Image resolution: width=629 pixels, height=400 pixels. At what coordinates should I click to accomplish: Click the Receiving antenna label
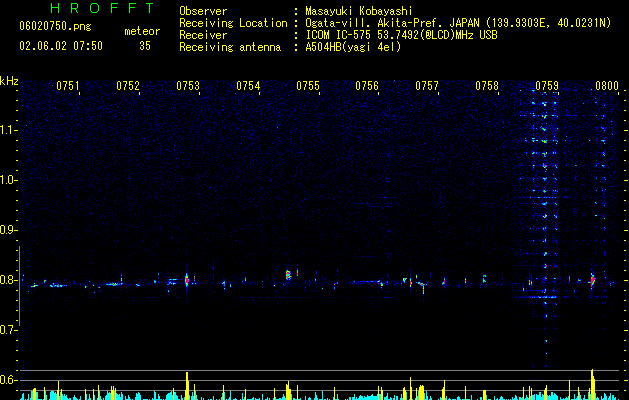[230, 47]
